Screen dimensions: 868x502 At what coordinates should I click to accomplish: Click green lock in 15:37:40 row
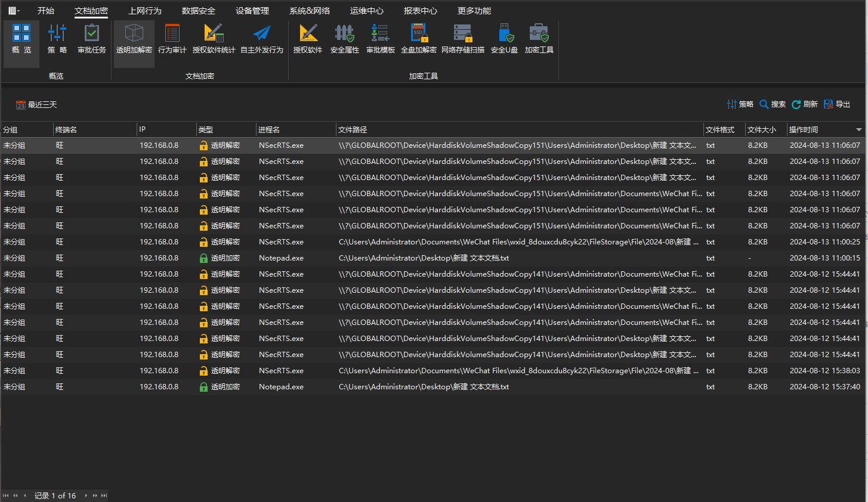[203, 387]
